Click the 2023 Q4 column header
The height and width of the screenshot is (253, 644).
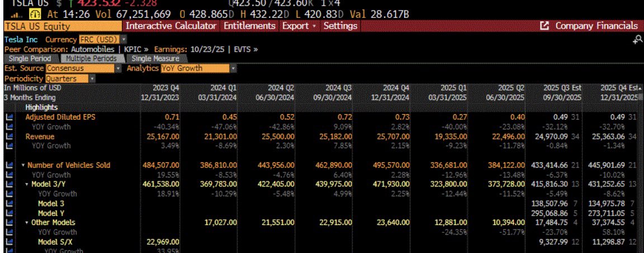point(165,88)
